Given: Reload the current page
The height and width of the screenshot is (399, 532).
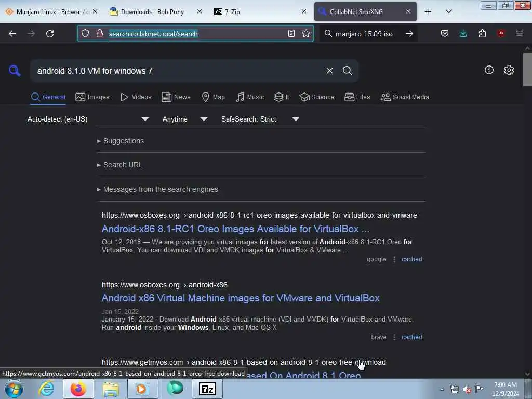Looking at the screenshot, I should (50, 34).
